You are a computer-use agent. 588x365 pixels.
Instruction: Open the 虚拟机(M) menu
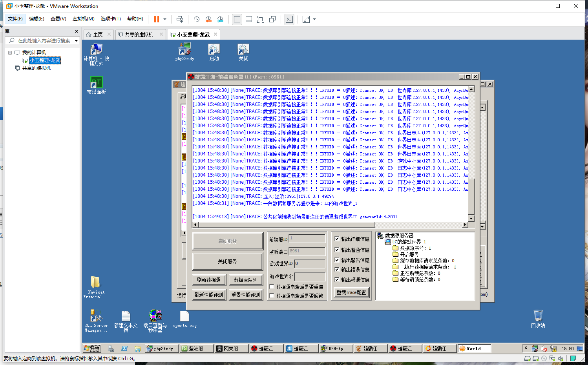pyautogui.click(x=83, y=19)
